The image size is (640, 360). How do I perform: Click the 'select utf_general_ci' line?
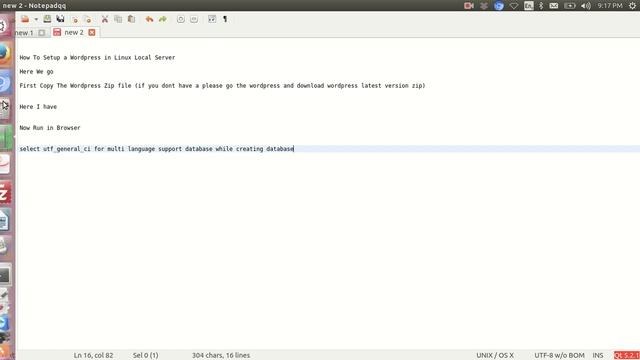157,149
